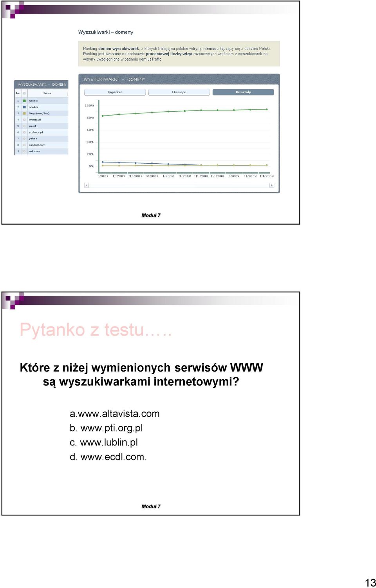Select the ask.com row name

tap(34, 151)
